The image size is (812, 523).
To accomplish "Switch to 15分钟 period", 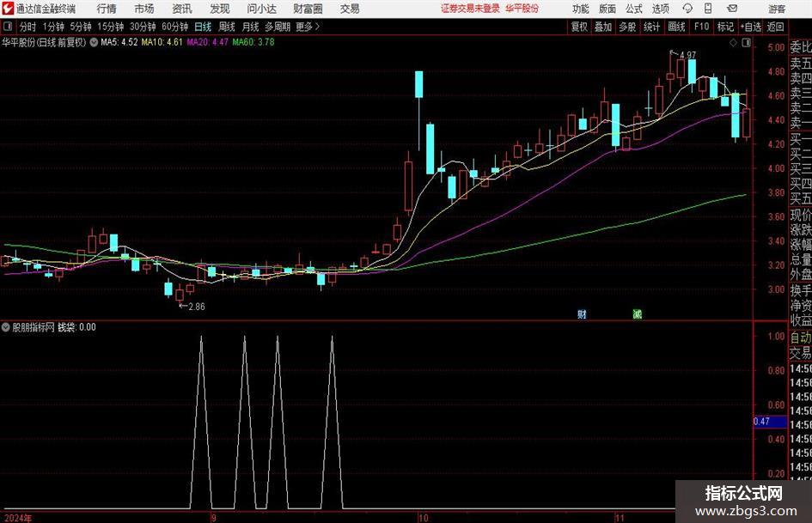I will pyautogui.click(x=111, y=27).
